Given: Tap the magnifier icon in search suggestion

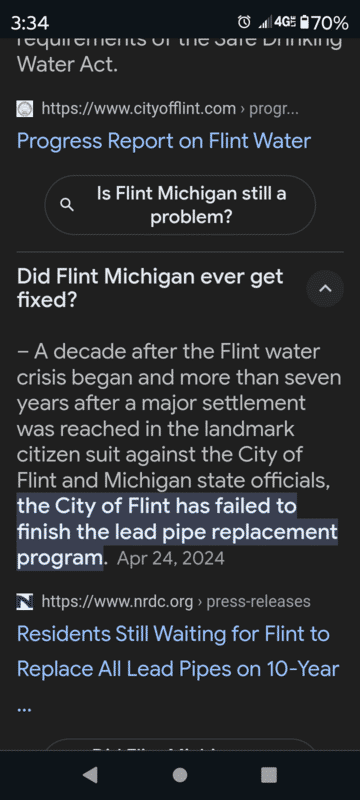Looking at the screenshot, I should click(x=67, y=205).
